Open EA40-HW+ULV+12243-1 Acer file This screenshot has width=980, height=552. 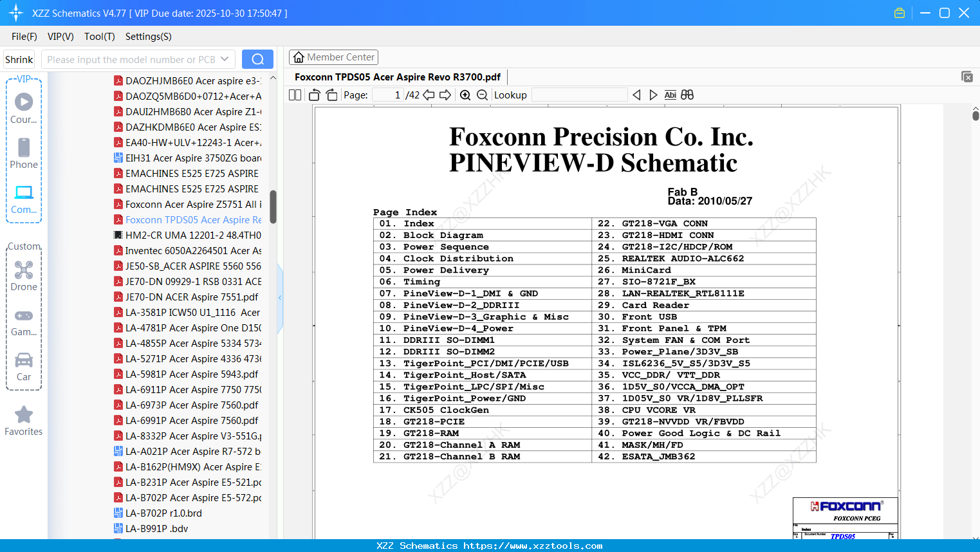click(187, 143)
